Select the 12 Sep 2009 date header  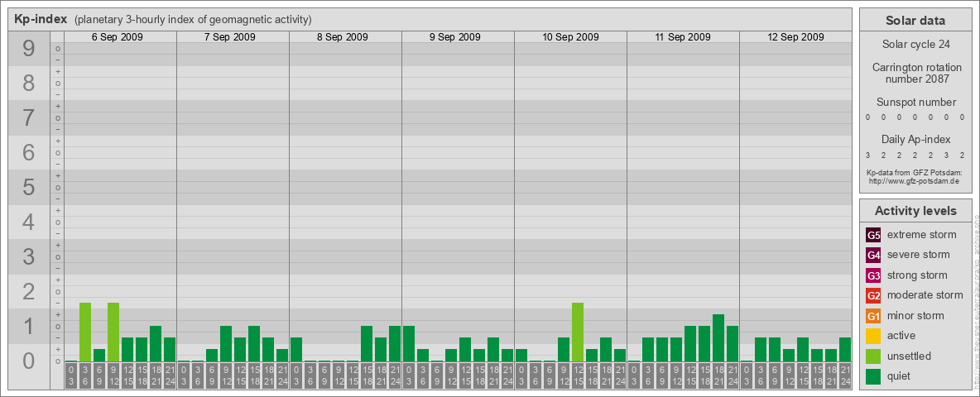[x=795, y=37]
